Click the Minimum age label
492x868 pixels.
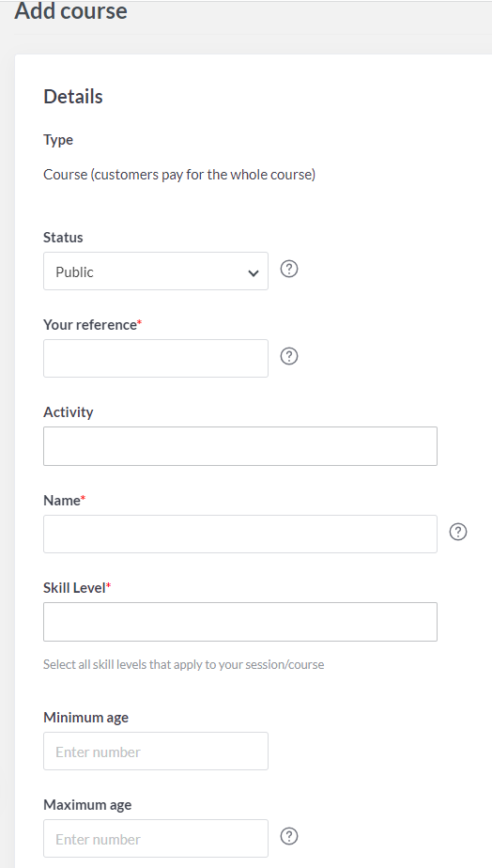coord(85,718)
